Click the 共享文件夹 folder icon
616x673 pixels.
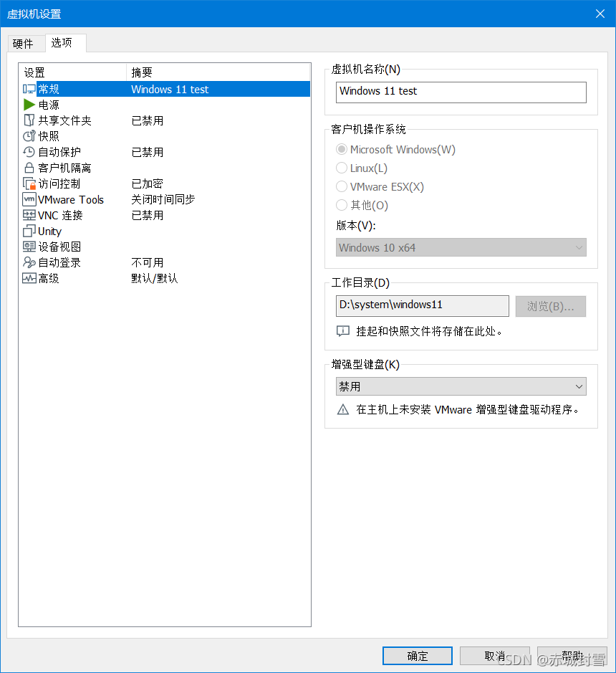(29, 120)
